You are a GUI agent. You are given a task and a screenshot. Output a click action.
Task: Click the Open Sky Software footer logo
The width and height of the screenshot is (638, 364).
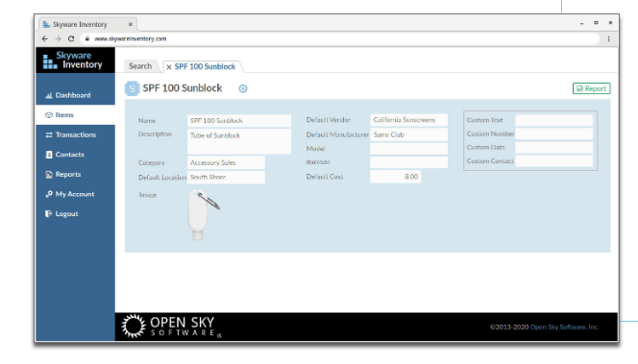pyautogui.click(x=171, y=327)
